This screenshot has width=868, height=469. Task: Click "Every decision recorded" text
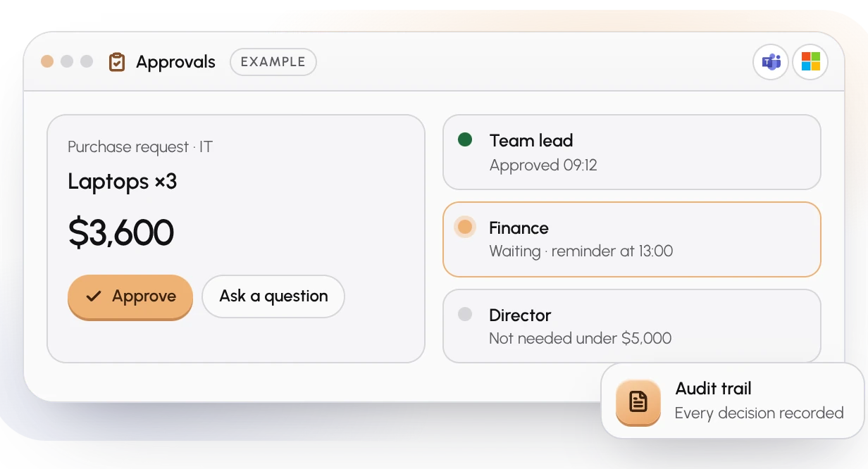point(759,413)
